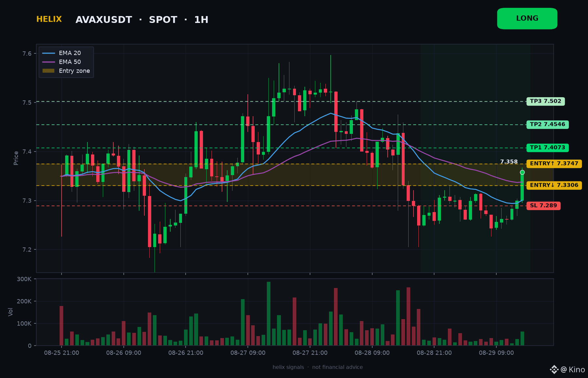Screen dimensions: 588x378
Task: Click the EMA 20 legend entry
Action: [62, 53]
